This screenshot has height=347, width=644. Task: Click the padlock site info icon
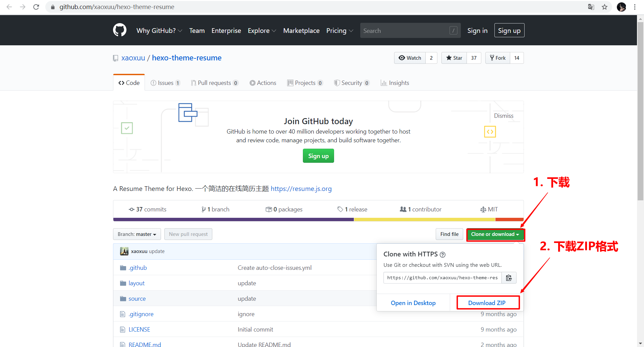click(53, 7)
